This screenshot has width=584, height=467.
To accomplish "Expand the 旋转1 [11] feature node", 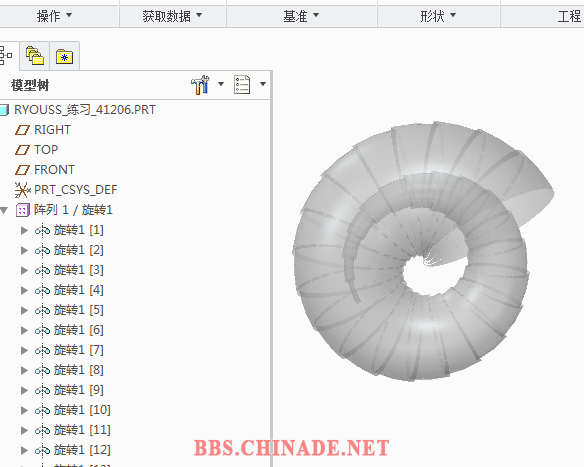I will click(24, 431).
